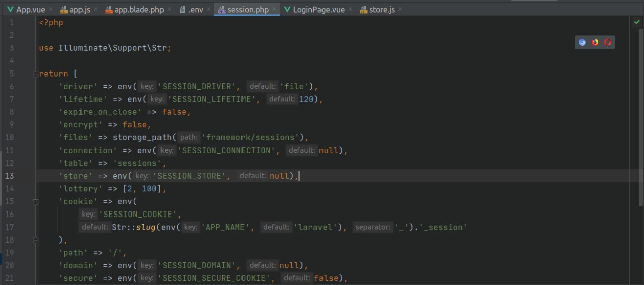
Task: Close the .env tab
Action: [x=209, y=10]
